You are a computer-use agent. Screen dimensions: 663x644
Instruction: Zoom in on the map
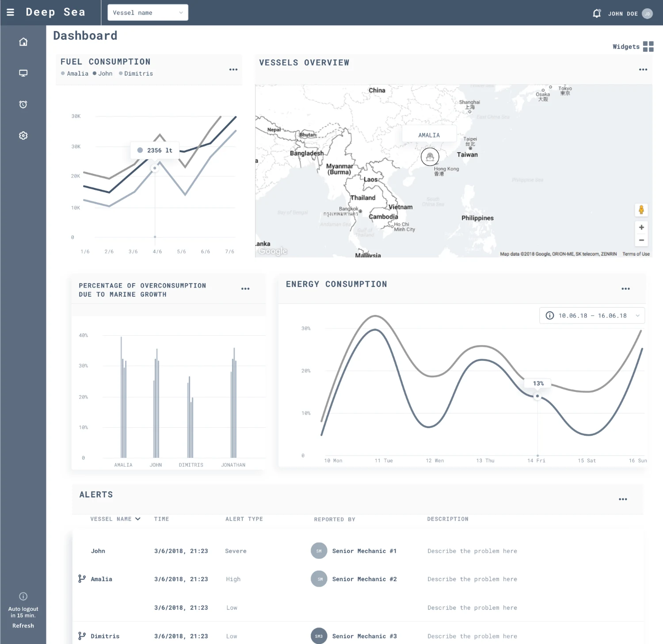641,227
